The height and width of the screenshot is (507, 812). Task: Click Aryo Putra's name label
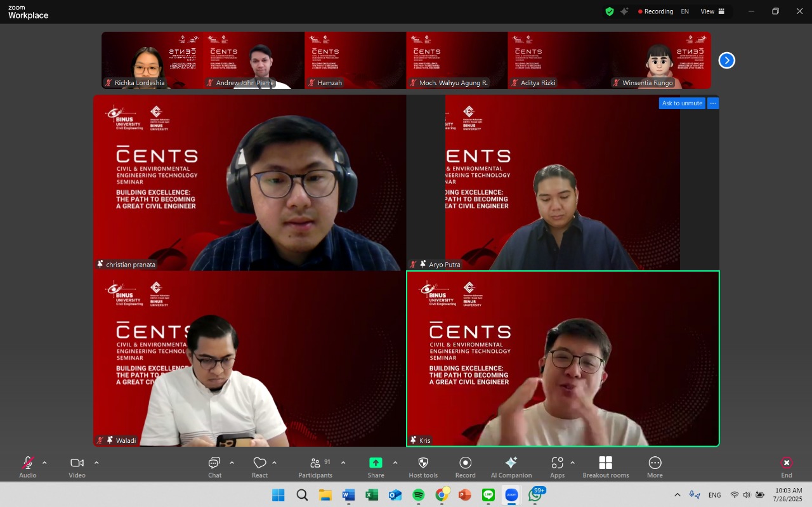(x=444, y=265)
